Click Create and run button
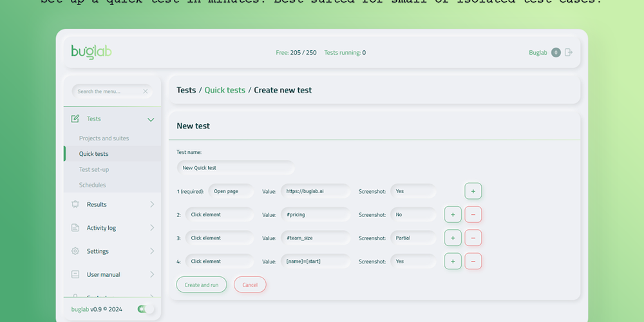Screen dimensions: 644x322 [x=201, y=285]
